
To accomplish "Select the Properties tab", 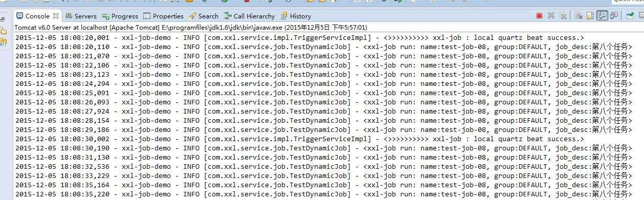I will [163, 16].
